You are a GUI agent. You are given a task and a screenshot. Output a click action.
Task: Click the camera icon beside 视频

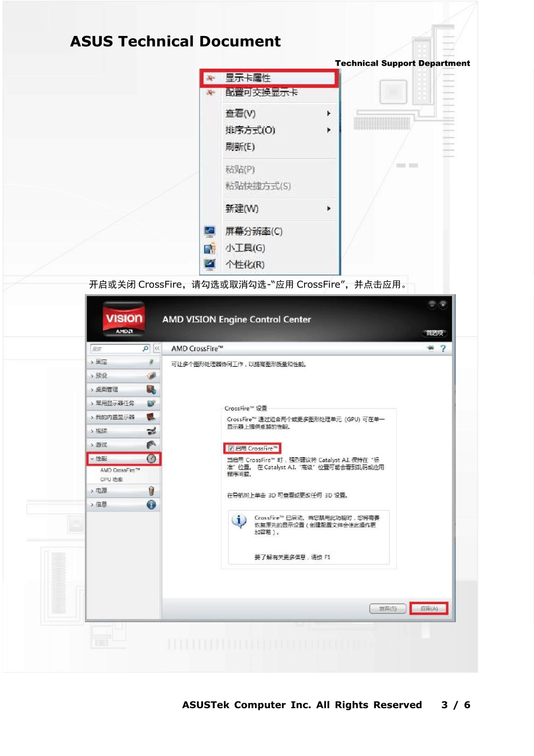click(x=151, y=431)
